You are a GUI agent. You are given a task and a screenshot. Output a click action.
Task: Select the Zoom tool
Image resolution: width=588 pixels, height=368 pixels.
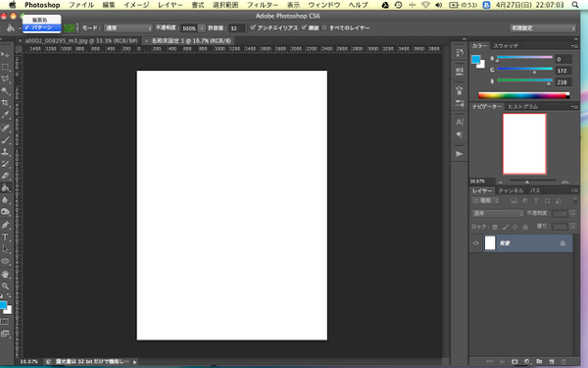click(x=5, y=287)
